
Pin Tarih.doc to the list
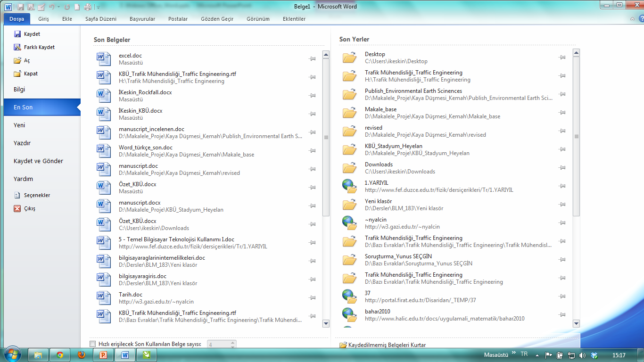pos(312,297)
